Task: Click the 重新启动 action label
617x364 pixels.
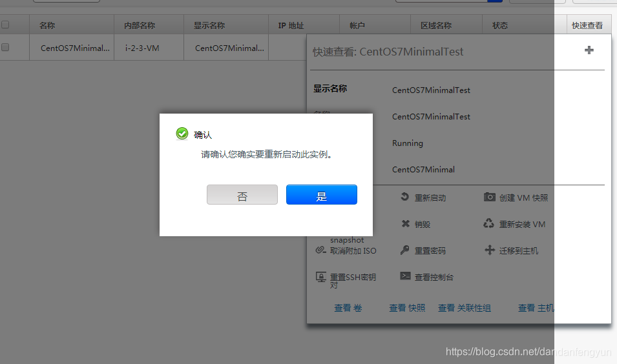Action: coord(430,197)
